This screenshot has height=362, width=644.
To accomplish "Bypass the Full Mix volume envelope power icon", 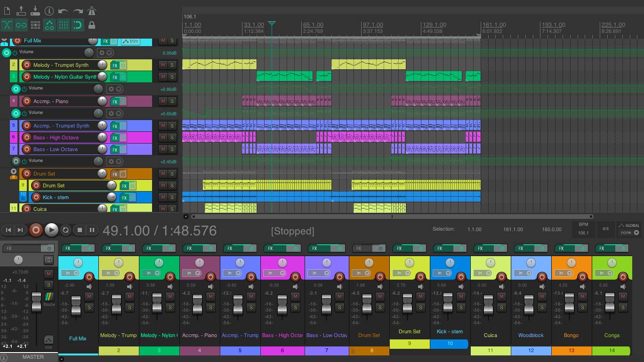I will point(15,53).
